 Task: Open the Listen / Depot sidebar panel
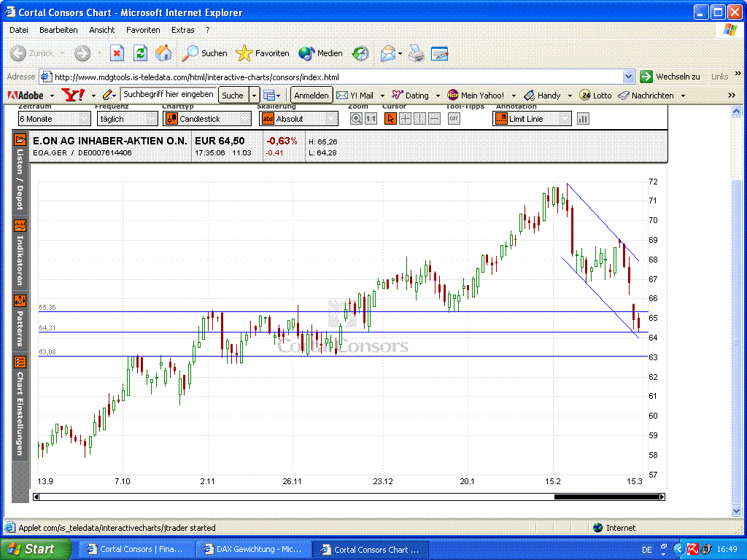click(x=20, y=172)
